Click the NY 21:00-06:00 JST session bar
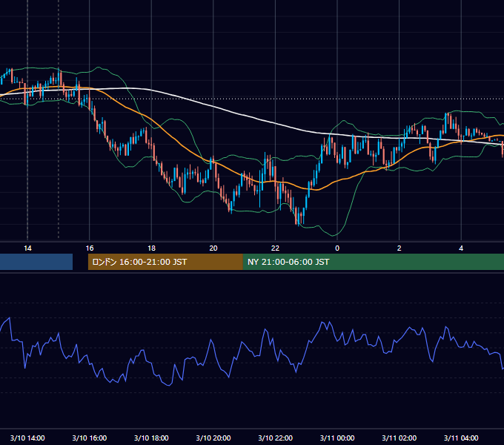The height and width of the screenshot is (445, 504). tap(374, 262)
